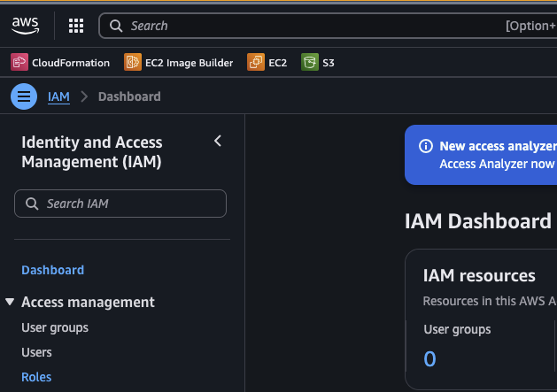Click the IAM breadcrumb link
Image resolution: width=557 pixels, height=392 pixels.
click(x=58, y=96)
